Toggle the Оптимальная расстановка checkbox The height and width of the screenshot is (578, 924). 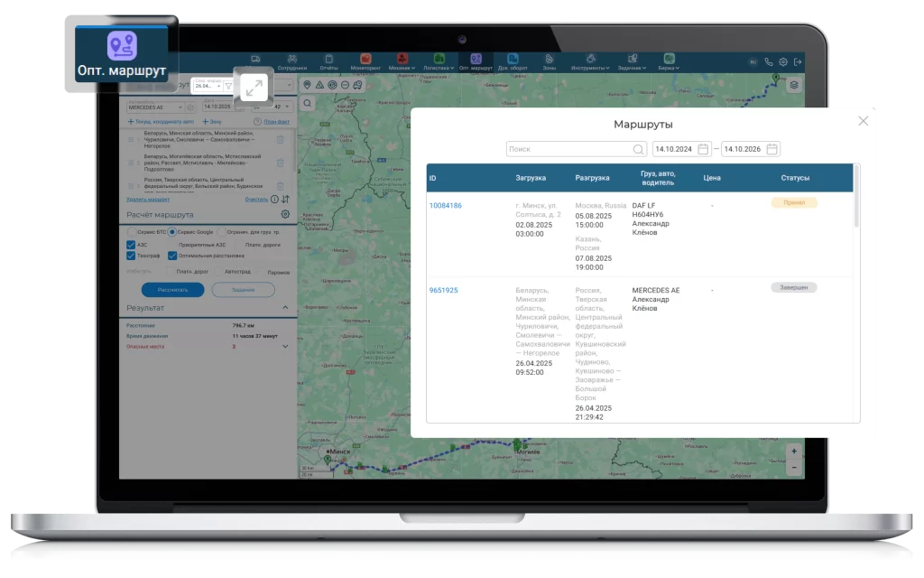pos(172,256)
